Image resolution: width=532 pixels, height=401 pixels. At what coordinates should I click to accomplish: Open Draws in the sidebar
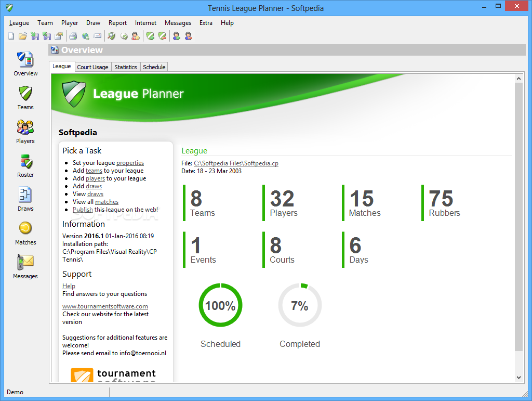click(x=25, y=199)
